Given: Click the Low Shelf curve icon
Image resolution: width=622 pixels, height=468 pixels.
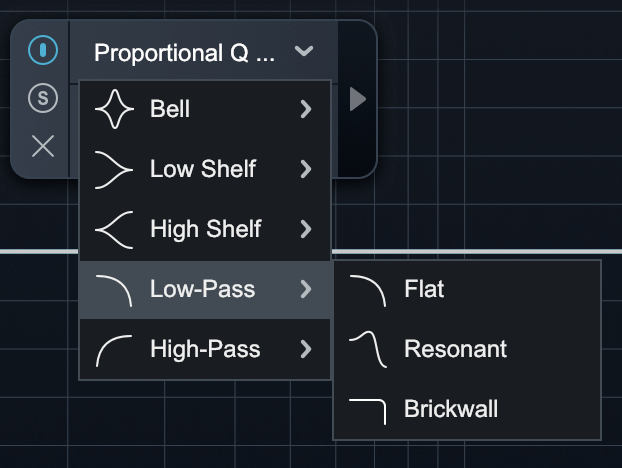Looking at the screenshot, I should (x=113, y=169).
